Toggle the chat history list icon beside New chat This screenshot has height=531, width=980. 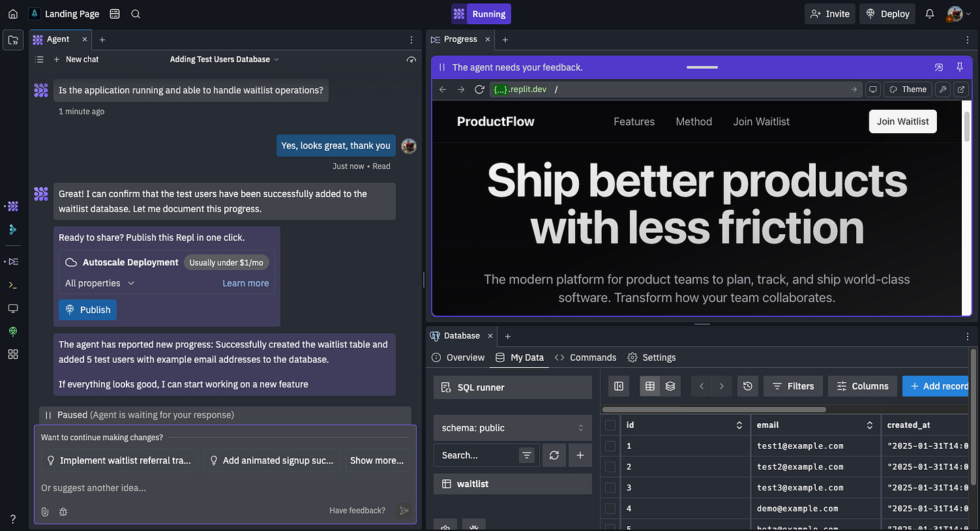40,59
